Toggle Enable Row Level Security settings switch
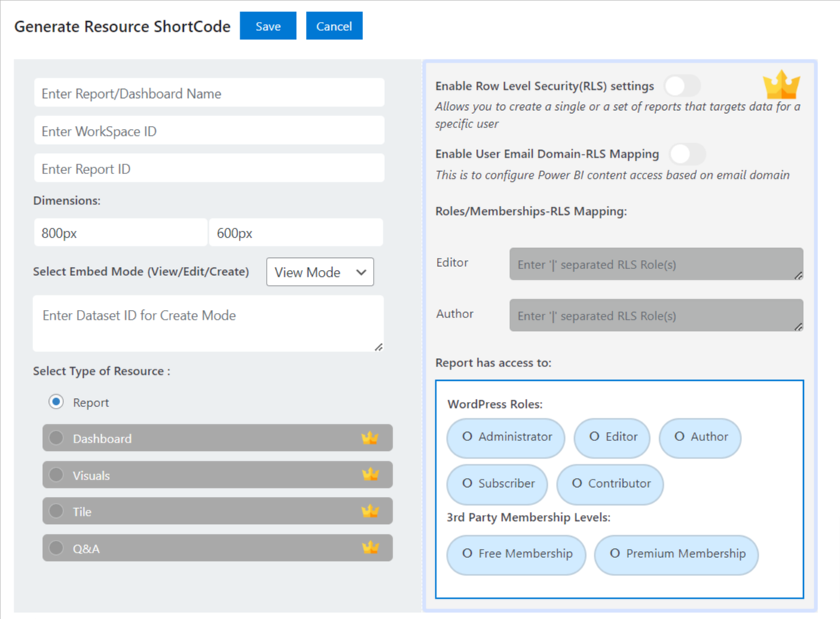This screenshot has height=619, width=840. click(x=682, y=86)
